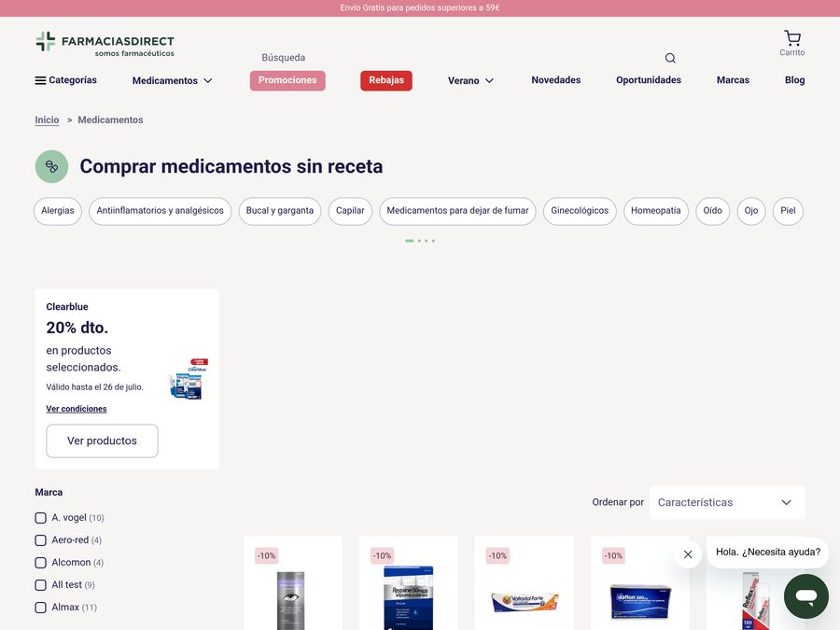This screenshot has height=630, width=840.
Task: Open the Ver condiciones link
Action: tap(77, 409)
